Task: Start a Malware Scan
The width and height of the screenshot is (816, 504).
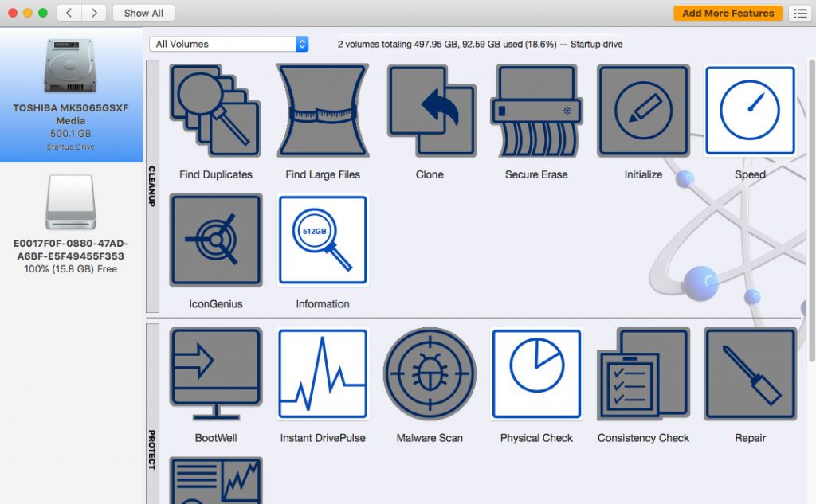Action: click(429, 373)
